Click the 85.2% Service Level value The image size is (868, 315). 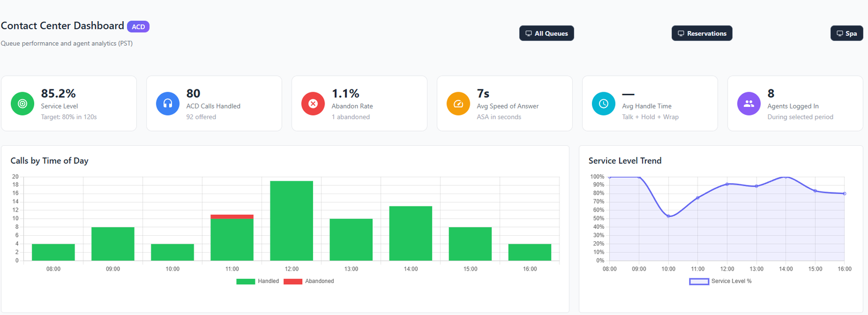pyautogui.click(x=59, y=93)
